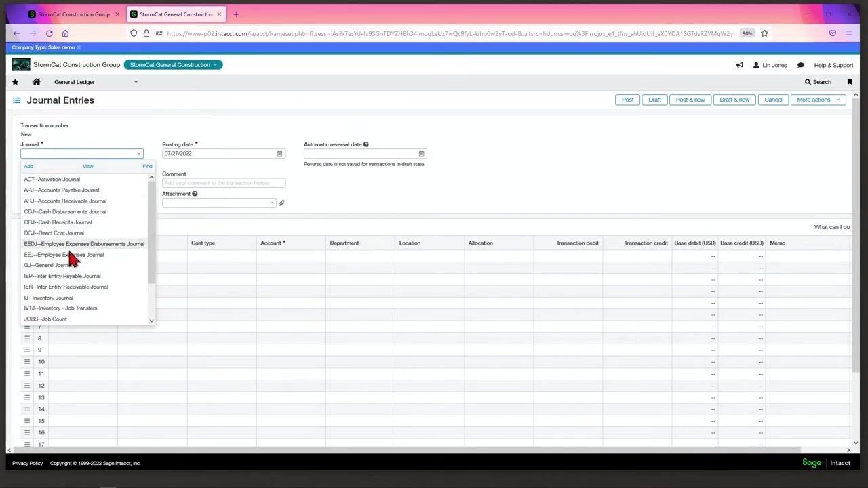Click the Attachment help question icon
This screenshot has height=488, width=868.
pyautogui.click(x=195, y=194)
